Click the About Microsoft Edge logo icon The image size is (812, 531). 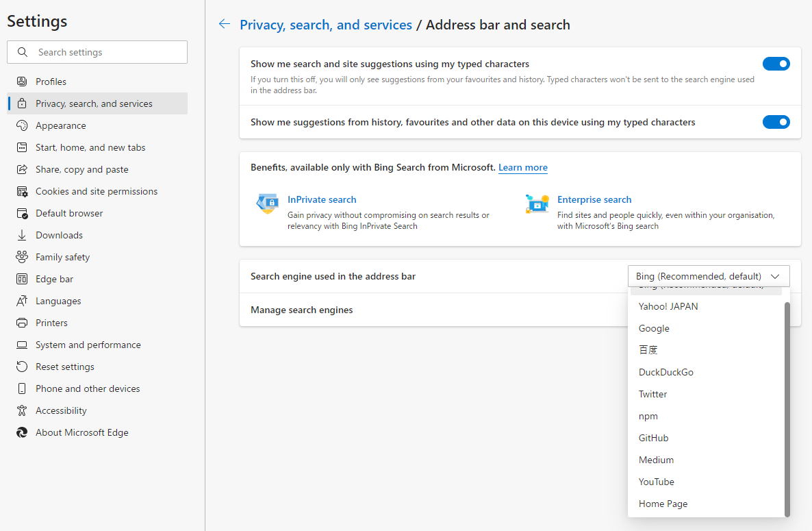click(22, 432)
